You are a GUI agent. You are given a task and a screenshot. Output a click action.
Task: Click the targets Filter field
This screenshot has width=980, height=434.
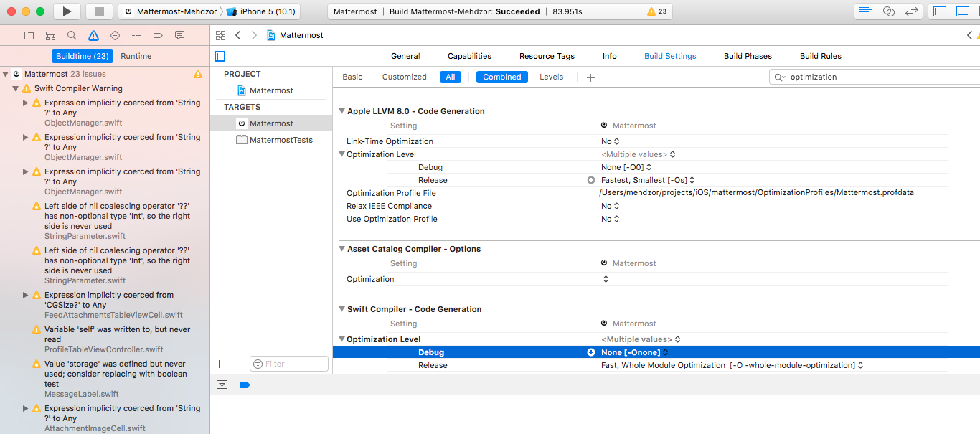[x=288, y=364]
